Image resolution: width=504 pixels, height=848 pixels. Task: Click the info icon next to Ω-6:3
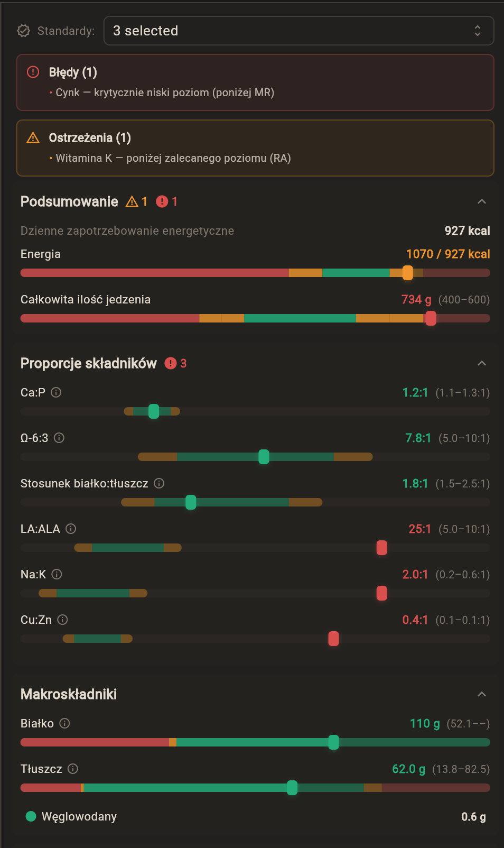pos(59,438)
